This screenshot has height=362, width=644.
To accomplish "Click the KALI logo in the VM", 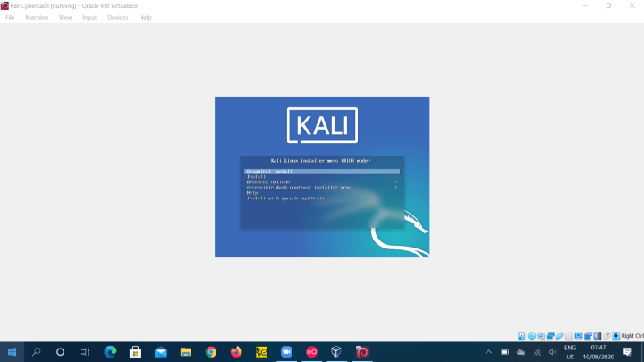I will click(322, 125).
